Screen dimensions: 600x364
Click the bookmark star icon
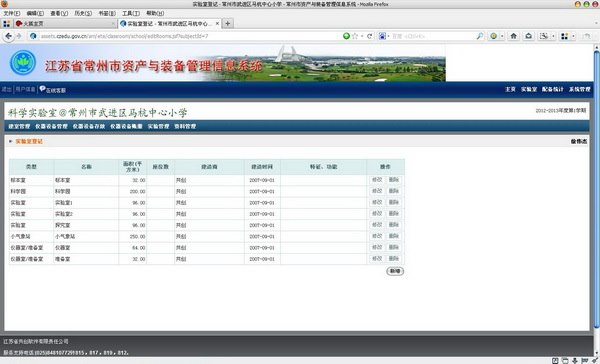click(x=355, y=36)
